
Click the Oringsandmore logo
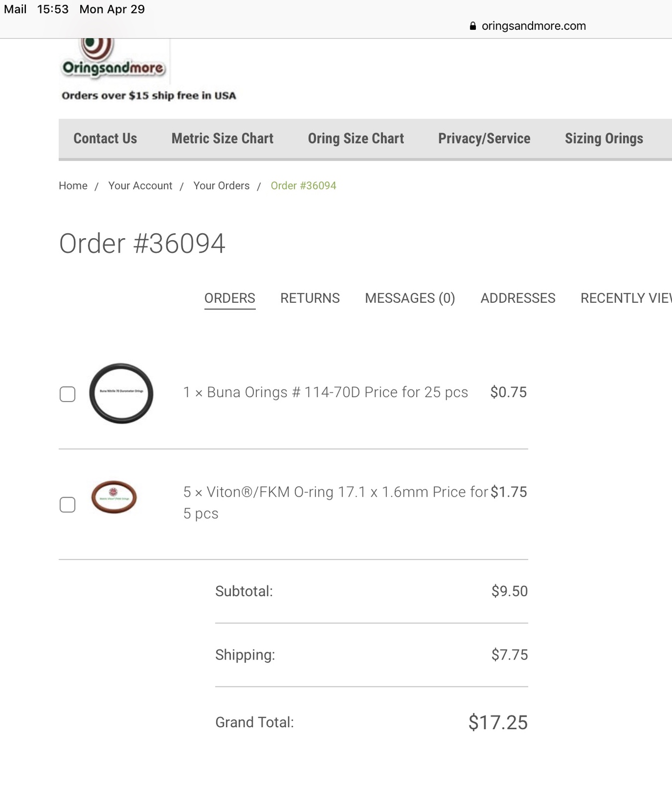(x=113, y=59)
